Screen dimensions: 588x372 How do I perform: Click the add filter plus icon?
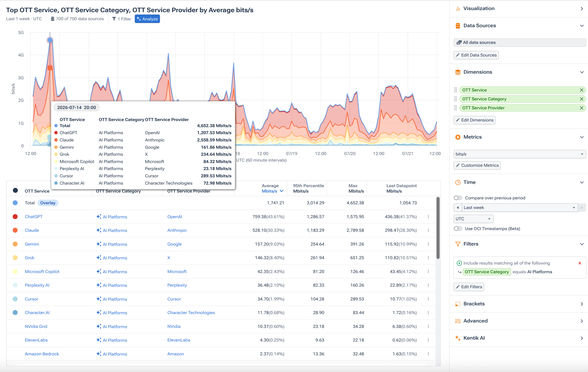pos(459,263)
